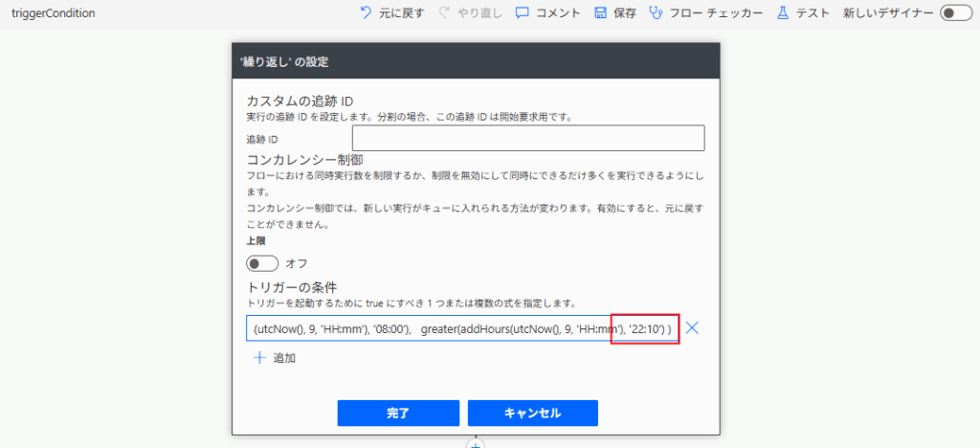
Task: Click the キャンセル button
Action: [x=532, y=413]
